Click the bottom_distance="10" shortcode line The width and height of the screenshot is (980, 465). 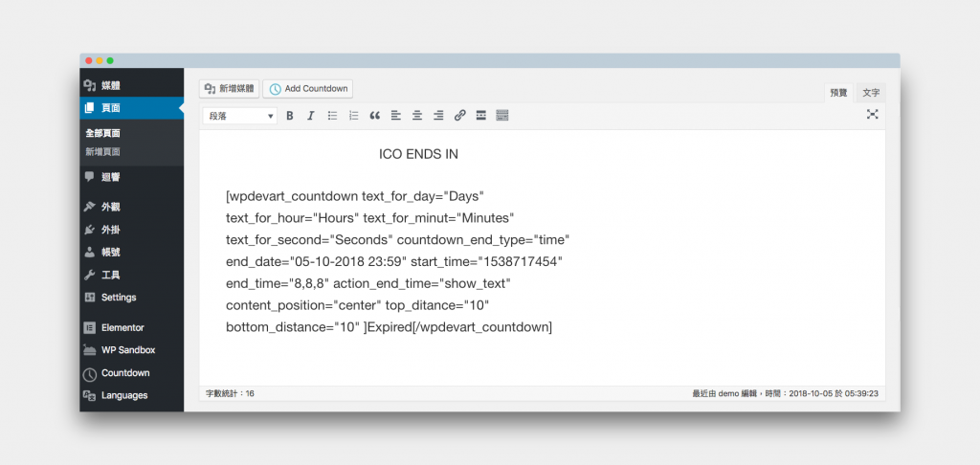click(389, 327)
